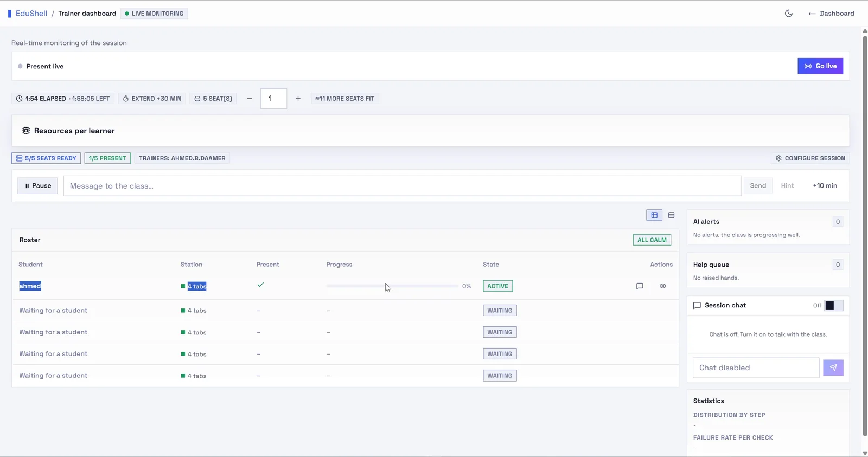Click the Progress column header
The width and height of the screenshot is (868, 457).
339,265
